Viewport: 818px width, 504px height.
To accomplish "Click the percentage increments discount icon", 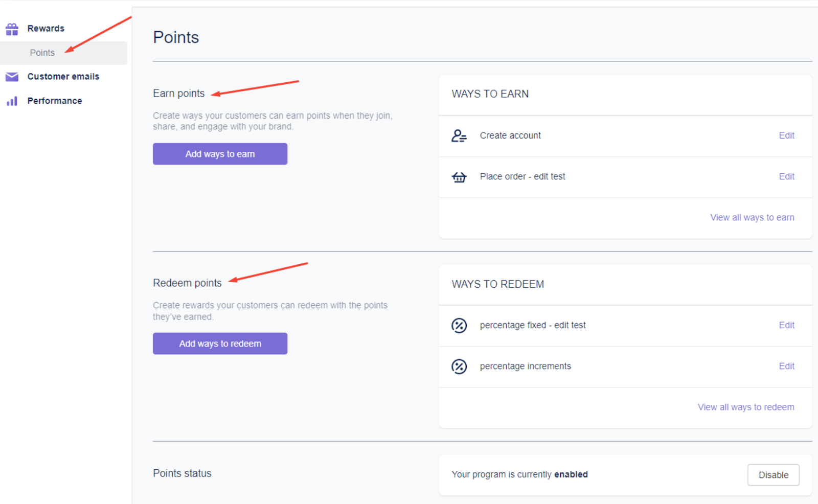I will (x=459, y=366).
